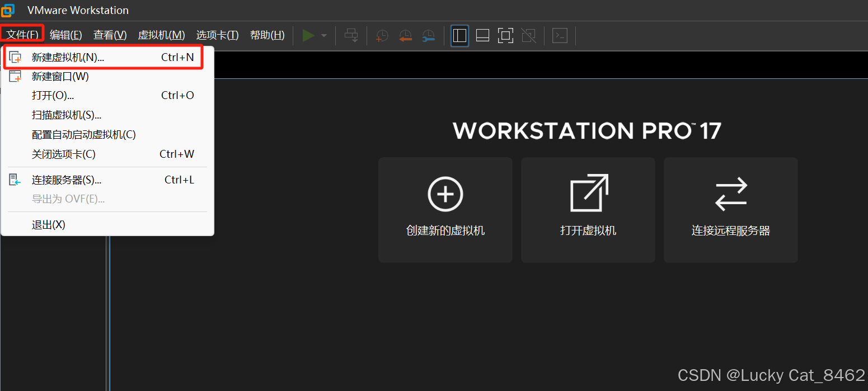The height and width of the screenshot is (391, 868).
Task: Open the 帮助(H) menu
Action: 268,35
